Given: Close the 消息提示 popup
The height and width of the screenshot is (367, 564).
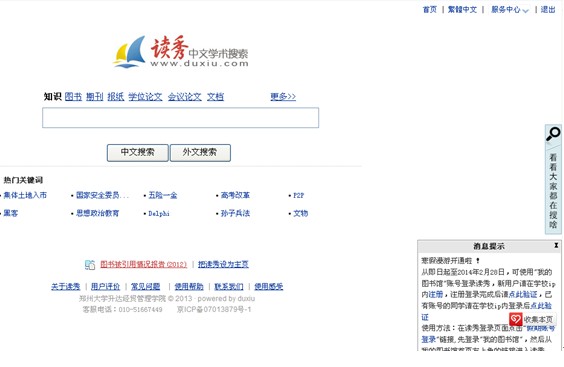Looking at the screenshot, I should (x=556, y=245).
